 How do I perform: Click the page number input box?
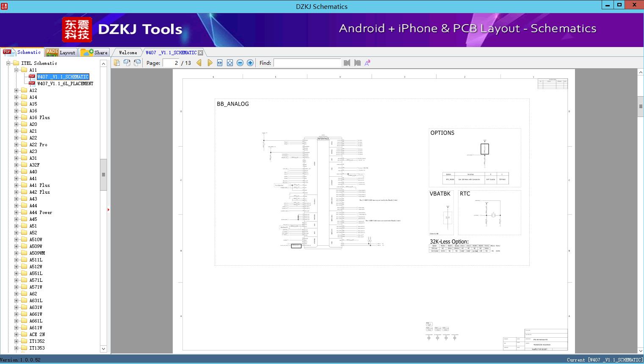pos(172,63)
